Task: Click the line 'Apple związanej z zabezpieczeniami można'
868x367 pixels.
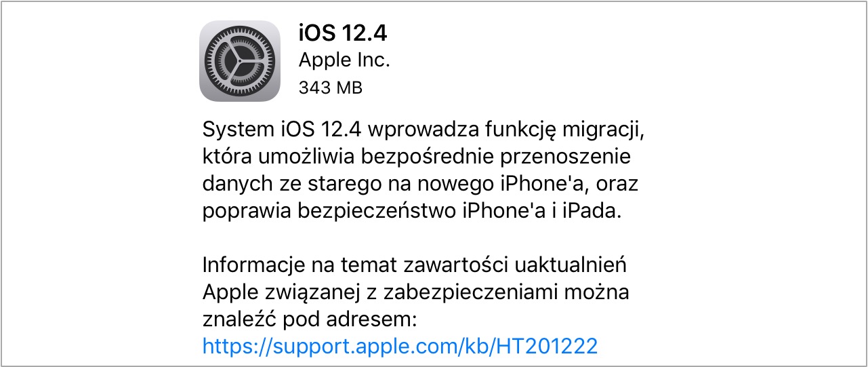Action: [x=416, y=292]
